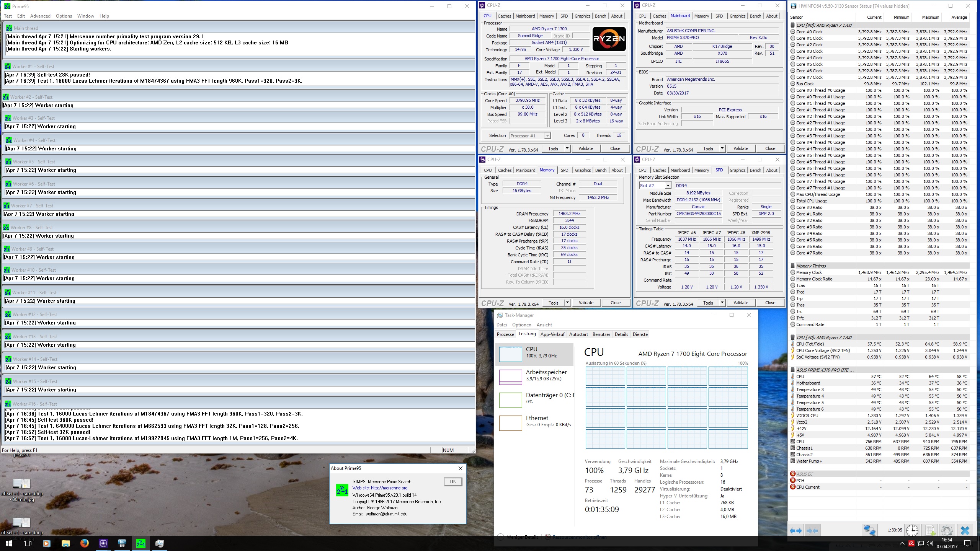Open Advanced menu in Prime95
This screenshot has height=551, width=980.
(x=40, y=16)
